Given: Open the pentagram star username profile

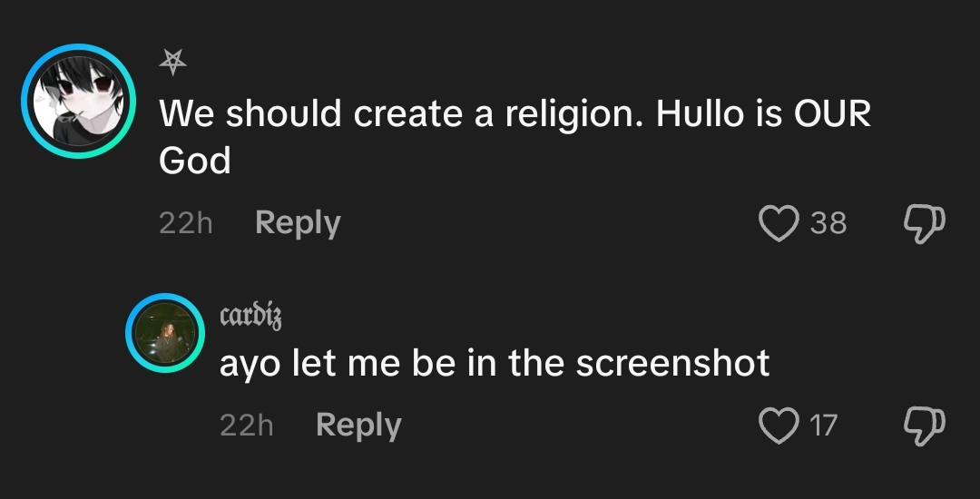Looking at the screenshot, I should pos(172,62).
